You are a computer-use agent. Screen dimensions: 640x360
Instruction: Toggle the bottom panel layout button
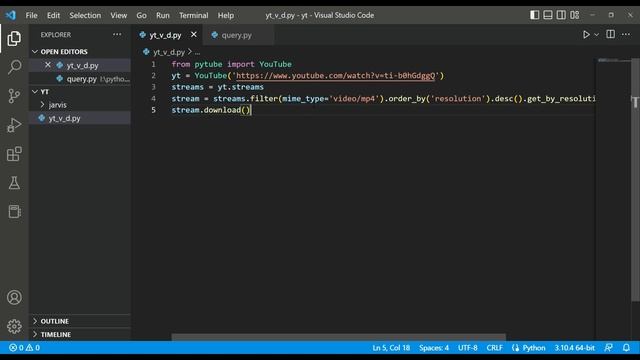click(x=548, y=15)
